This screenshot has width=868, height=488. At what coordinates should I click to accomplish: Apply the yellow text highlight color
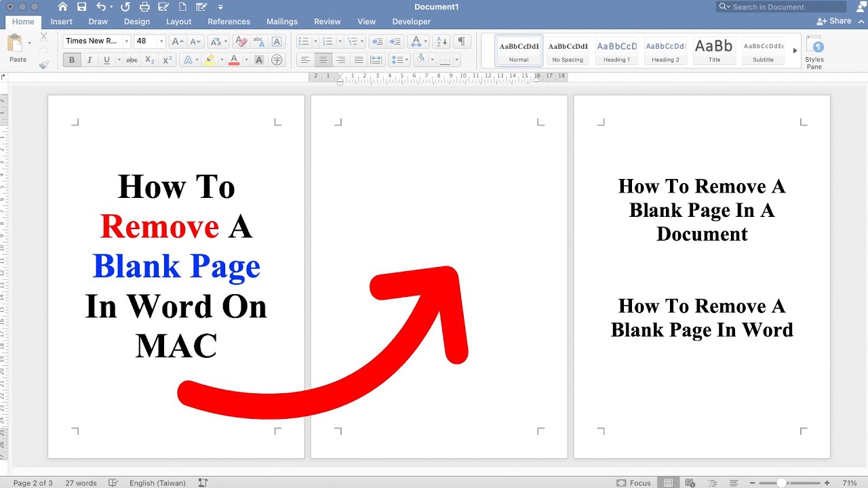pos(210,60)
